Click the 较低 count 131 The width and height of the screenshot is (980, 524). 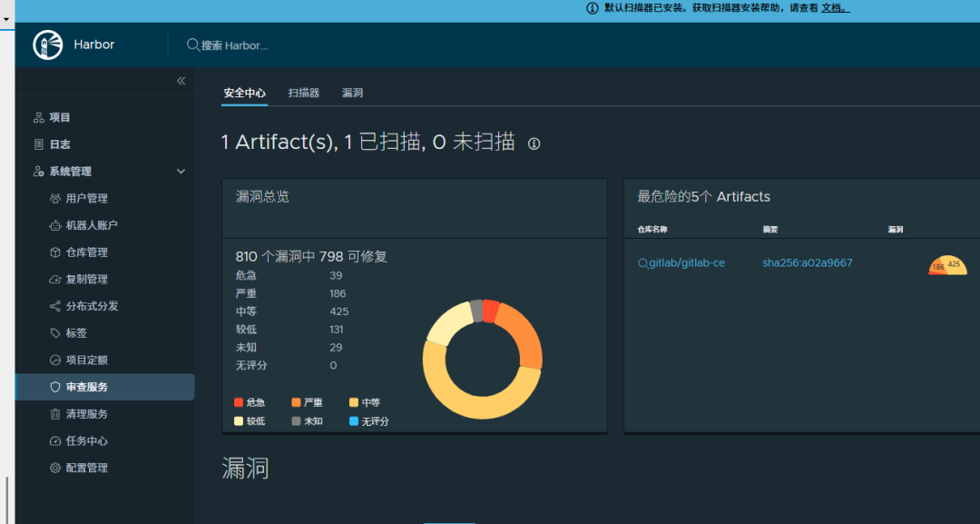tap(337, 331)
